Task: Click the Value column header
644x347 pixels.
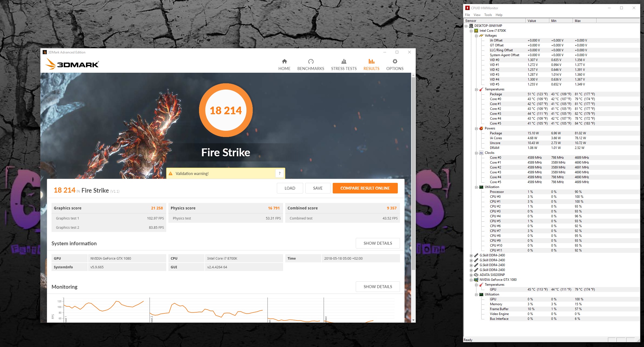Action: [x=537, y=21]
